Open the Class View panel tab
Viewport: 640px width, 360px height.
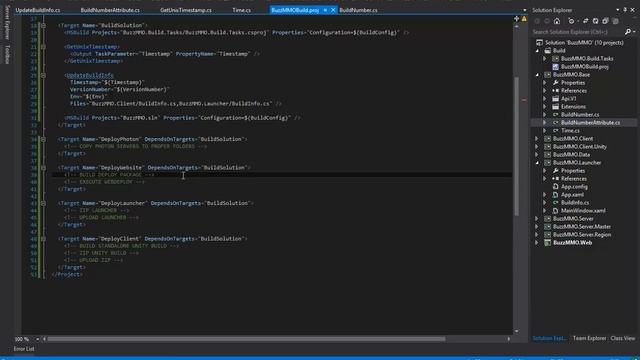click(x=623, y=338)
